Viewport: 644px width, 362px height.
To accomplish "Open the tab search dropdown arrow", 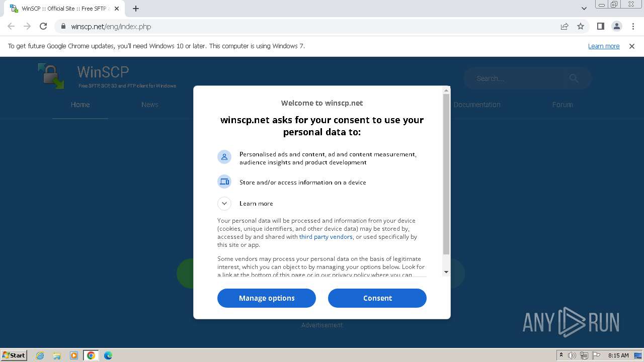I will coord(584,9).
